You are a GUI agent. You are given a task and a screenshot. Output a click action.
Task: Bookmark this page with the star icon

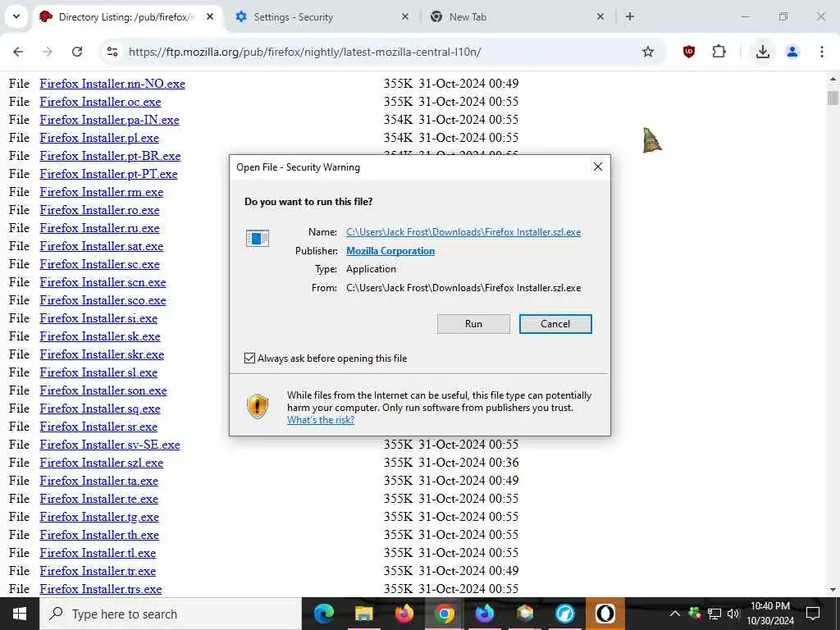tap(648, 52)
